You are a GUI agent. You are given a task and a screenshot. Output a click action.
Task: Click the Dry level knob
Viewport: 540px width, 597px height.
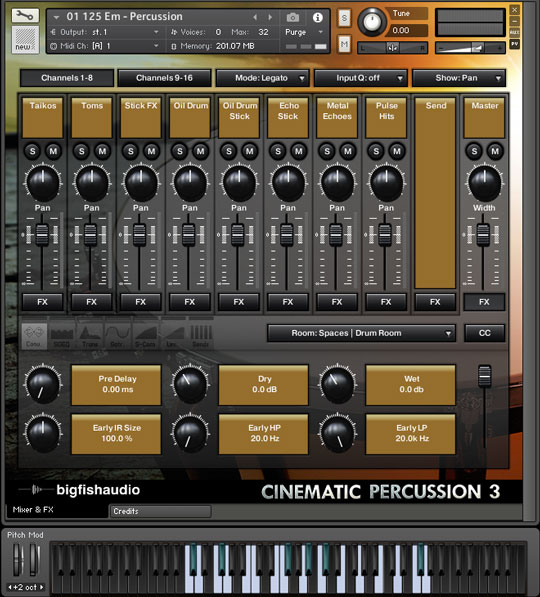click(x=190, y=385)
